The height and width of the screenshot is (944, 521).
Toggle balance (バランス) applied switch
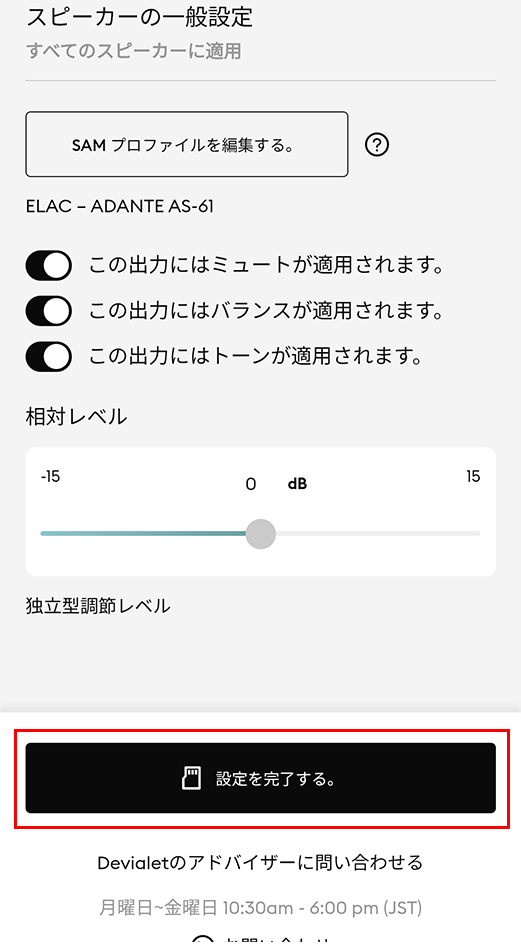[x=48, y=311]
